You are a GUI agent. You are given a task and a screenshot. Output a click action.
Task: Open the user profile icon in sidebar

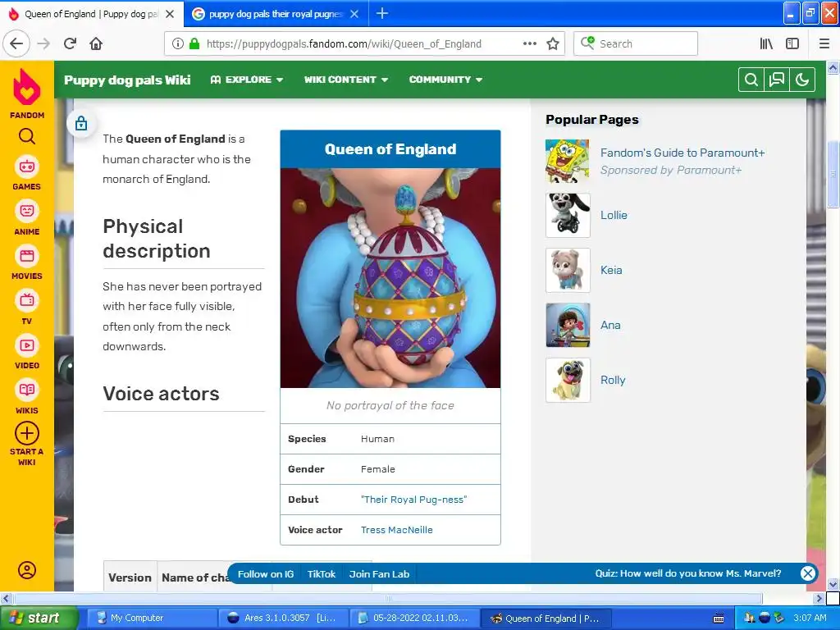[27, 570]
